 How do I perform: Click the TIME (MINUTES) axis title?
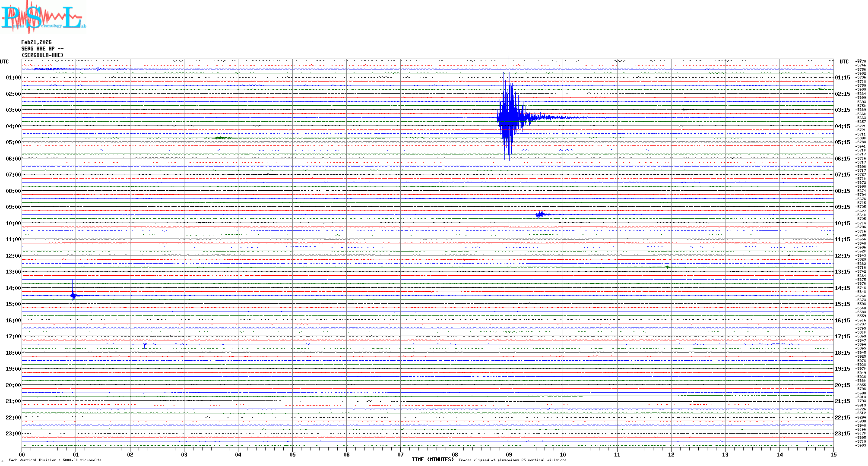[432, 460]
